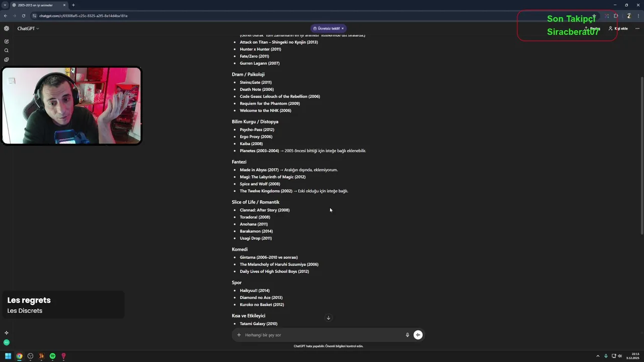Start voice mode with the waveform button

418,335
